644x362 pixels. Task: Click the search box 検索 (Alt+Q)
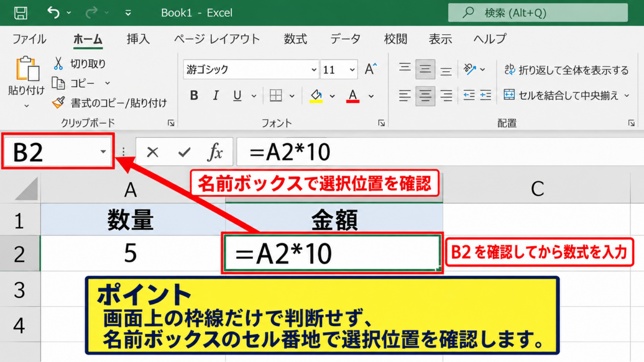(x=538, y=13)
